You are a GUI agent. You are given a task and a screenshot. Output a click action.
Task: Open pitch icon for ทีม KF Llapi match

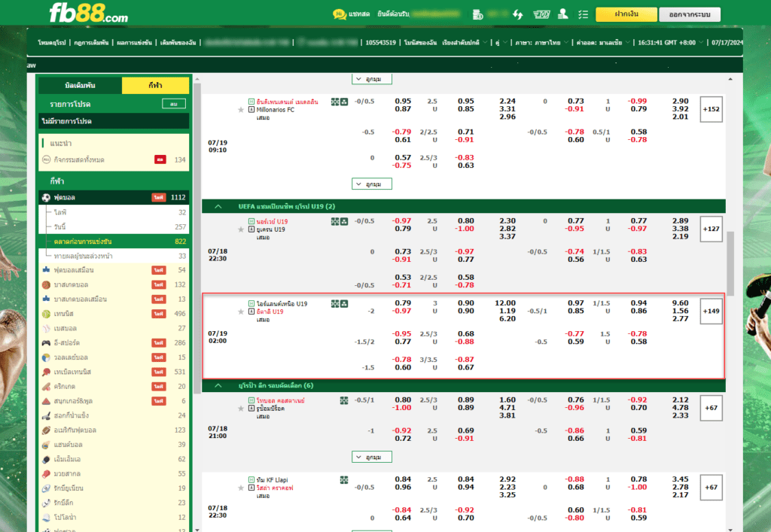pyautogui.click(x=343, y=480)
